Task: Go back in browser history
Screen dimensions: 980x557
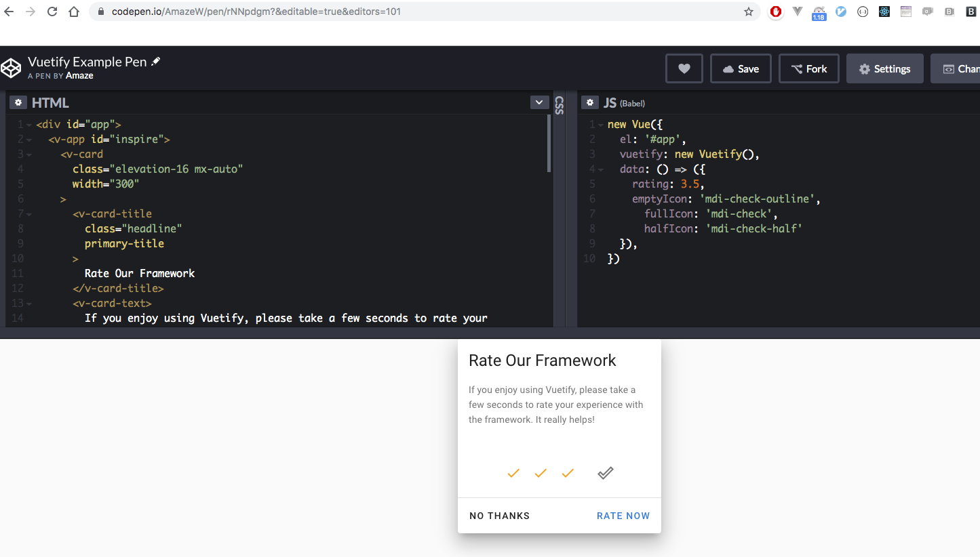Action: tap(9, 12)
